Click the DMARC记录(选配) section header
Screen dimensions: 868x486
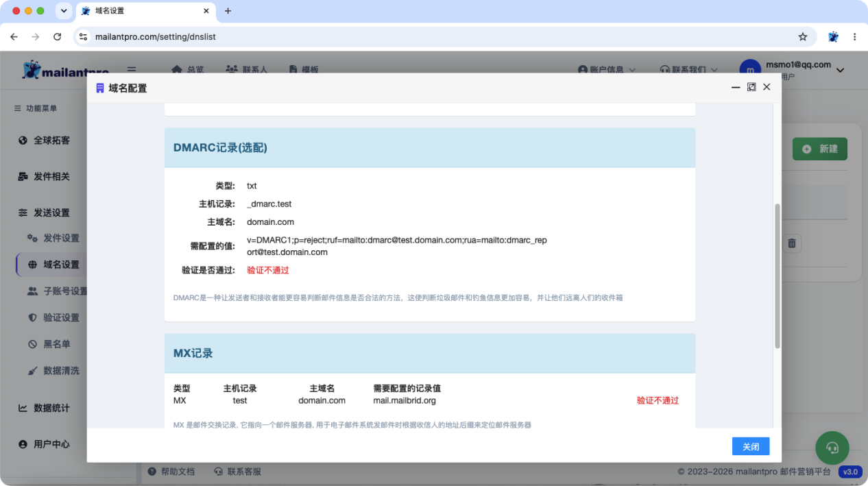[x=430, y=147]
